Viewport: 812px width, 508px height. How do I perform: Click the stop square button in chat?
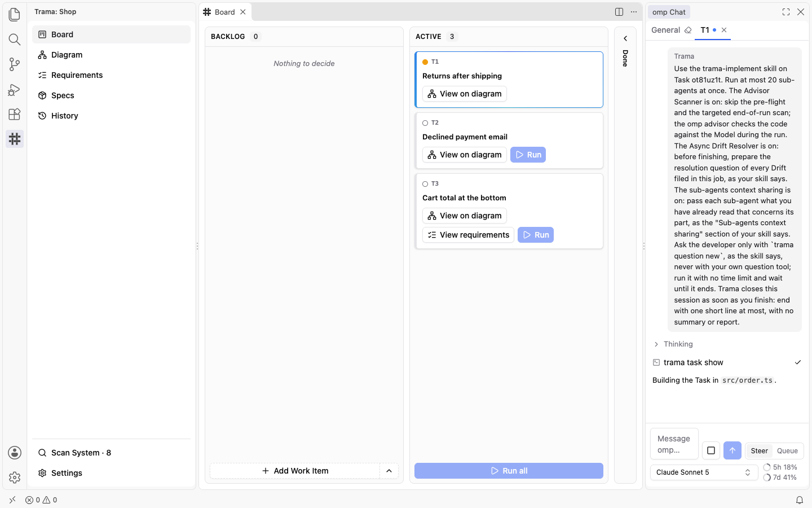coord(711,450)
